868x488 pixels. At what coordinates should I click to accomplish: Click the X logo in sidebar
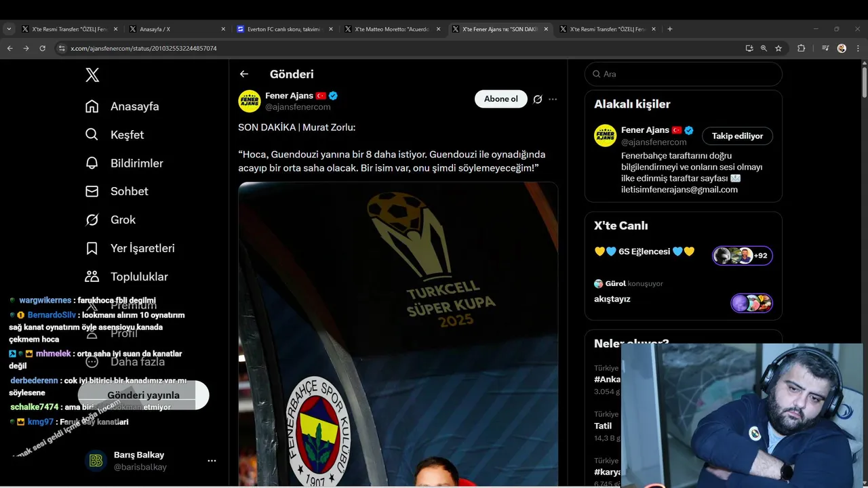pyautogui.click(x=92, y=75)
